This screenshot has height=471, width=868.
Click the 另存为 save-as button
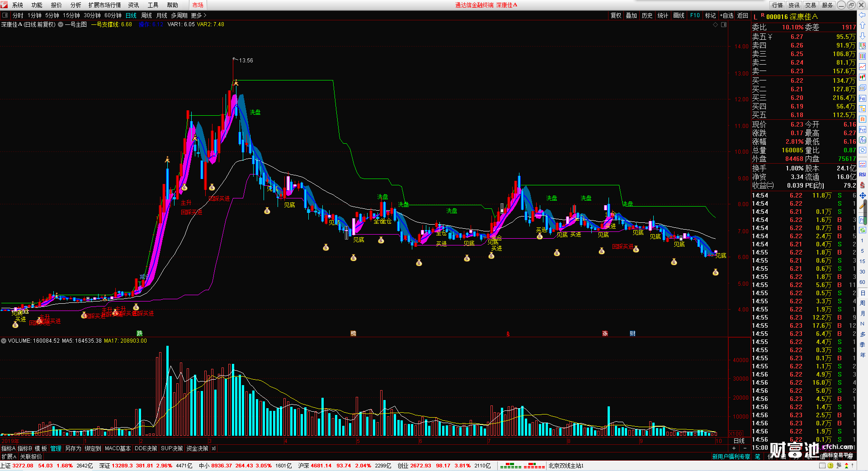(73, 448)
